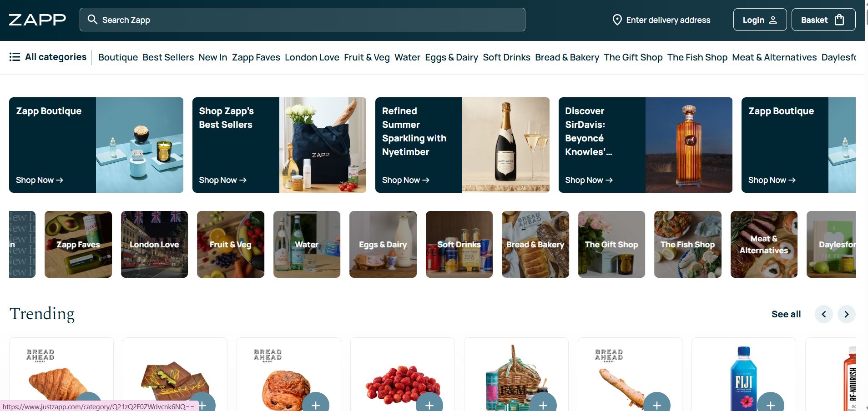868x411 pixels.
Task: Click Shop Now on Nyetimber banner
Action: point(405,180)
